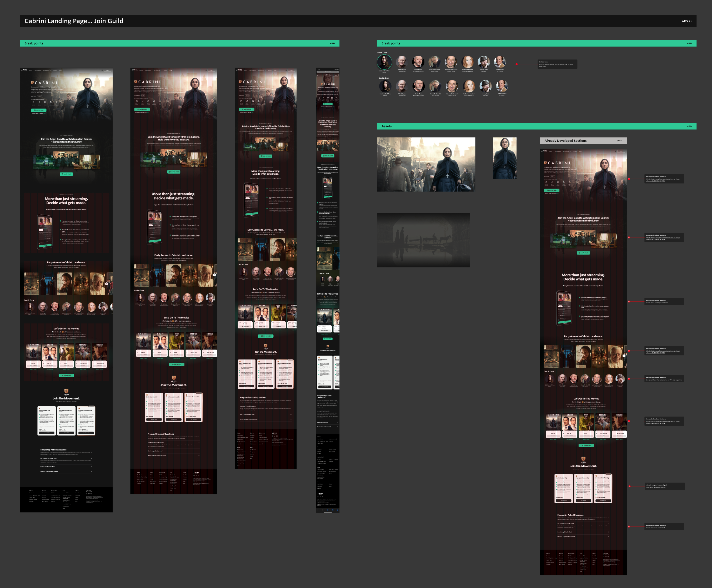The image size is (712, 588).
Task: Click the green-ringed Cristiana Dell'Anna avatar
Action: tap(384, 62)
